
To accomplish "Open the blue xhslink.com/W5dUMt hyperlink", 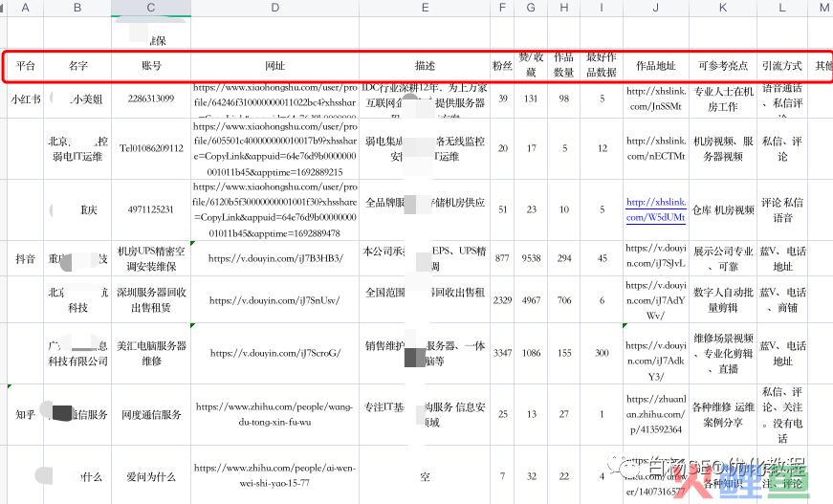I will (656, 209).
